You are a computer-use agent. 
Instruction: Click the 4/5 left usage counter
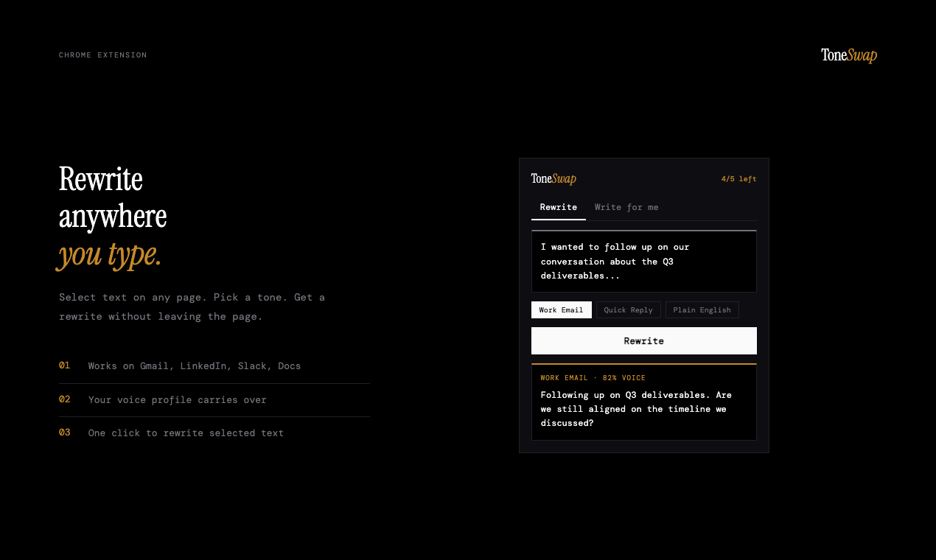738,179
